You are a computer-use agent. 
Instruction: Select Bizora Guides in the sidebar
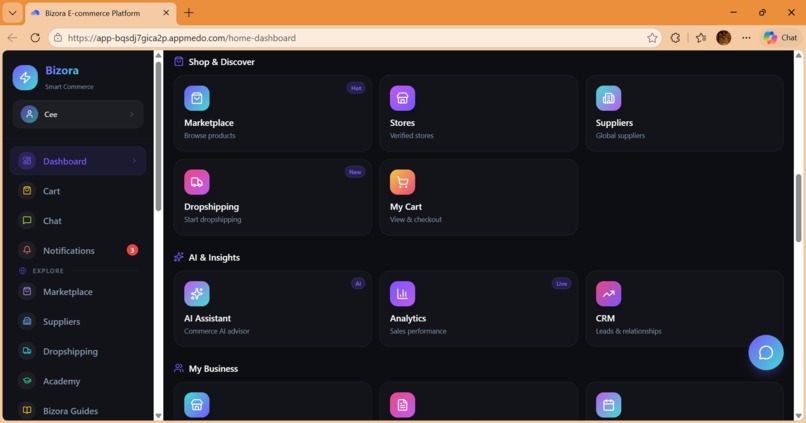78,411
